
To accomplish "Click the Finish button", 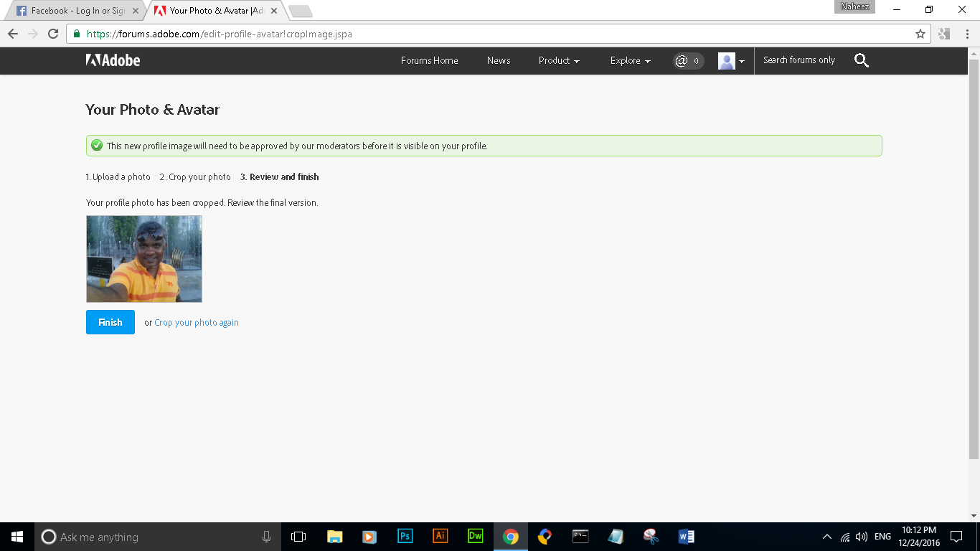I will tap(110, 322).
